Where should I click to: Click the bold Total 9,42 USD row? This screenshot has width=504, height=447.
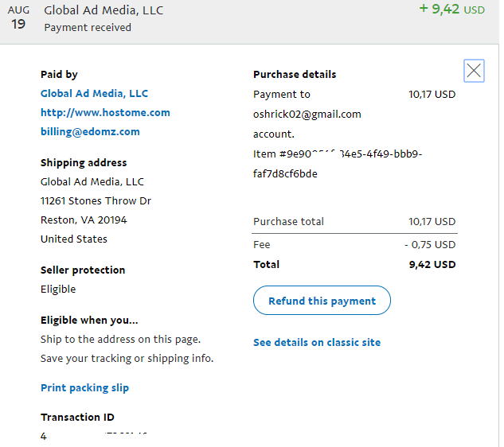[x=354, y=265]
